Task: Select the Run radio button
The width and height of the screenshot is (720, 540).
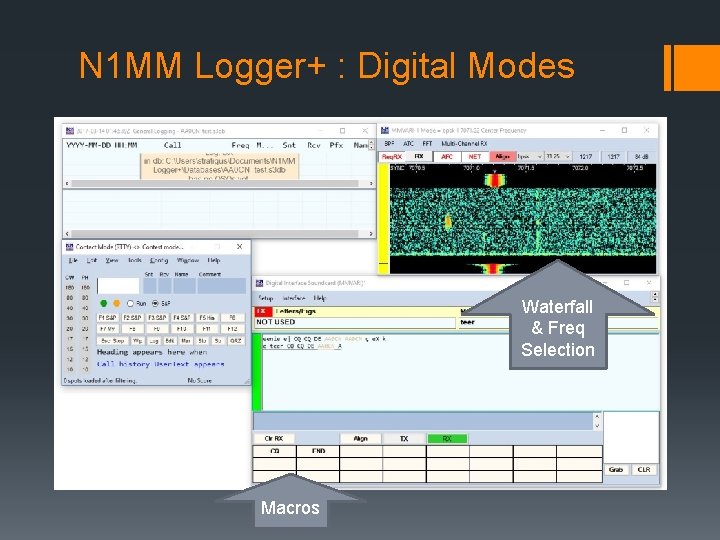Action: [x=130, y=304]
